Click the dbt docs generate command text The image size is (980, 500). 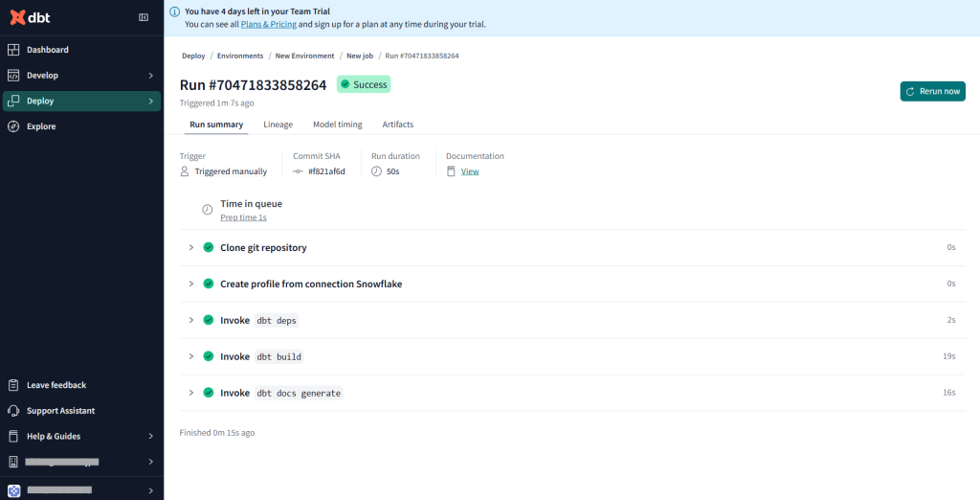pos(300,393)
